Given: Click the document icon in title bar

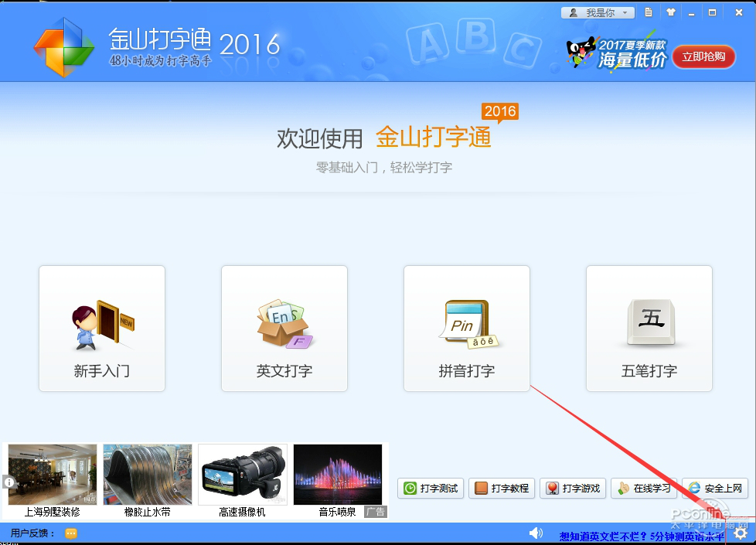Looking at the screenshot, I should (x=649, y=12).
